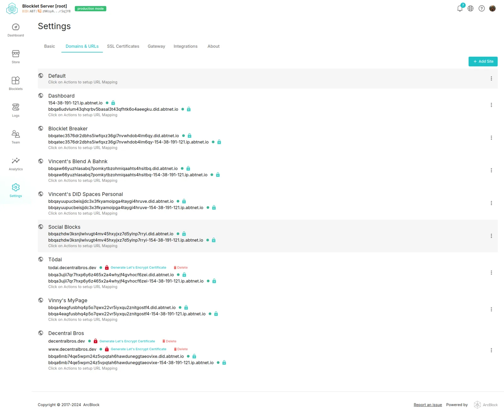The image size is (504, 420).
Task: Open the Gateway tab
Action: coord(157,46)
